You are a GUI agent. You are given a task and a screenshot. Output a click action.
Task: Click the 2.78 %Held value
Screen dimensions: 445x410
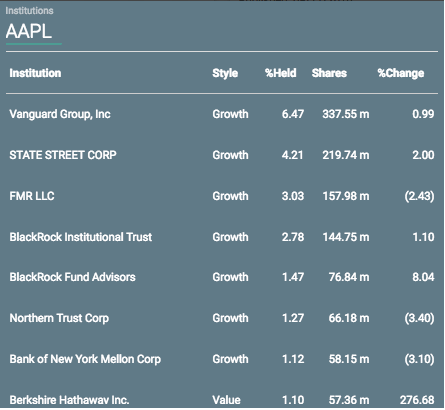[293, 237]
